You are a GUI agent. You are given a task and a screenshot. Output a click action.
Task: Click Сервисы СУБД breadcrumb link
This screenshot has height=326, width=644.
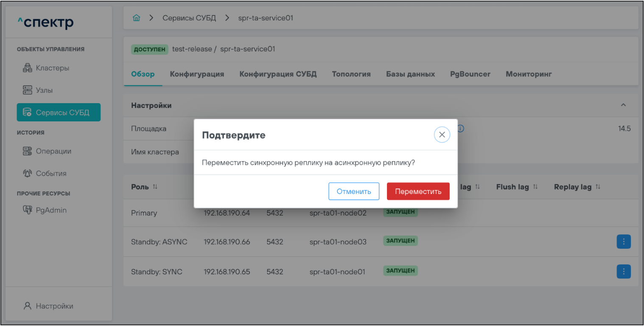pyautogui.click(x=189, y=18)
